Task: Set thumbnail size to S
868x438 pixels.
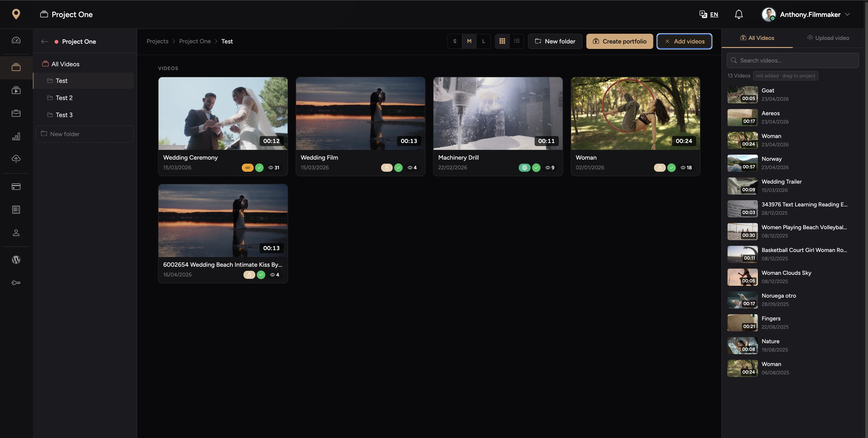Action: click(x=455, y=41)
